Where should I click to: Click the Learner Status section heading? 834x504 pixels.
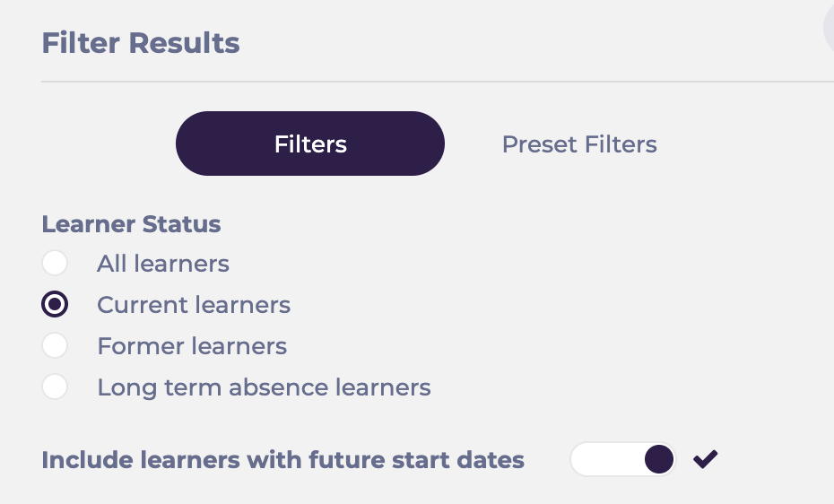click(x=131, y=223)
